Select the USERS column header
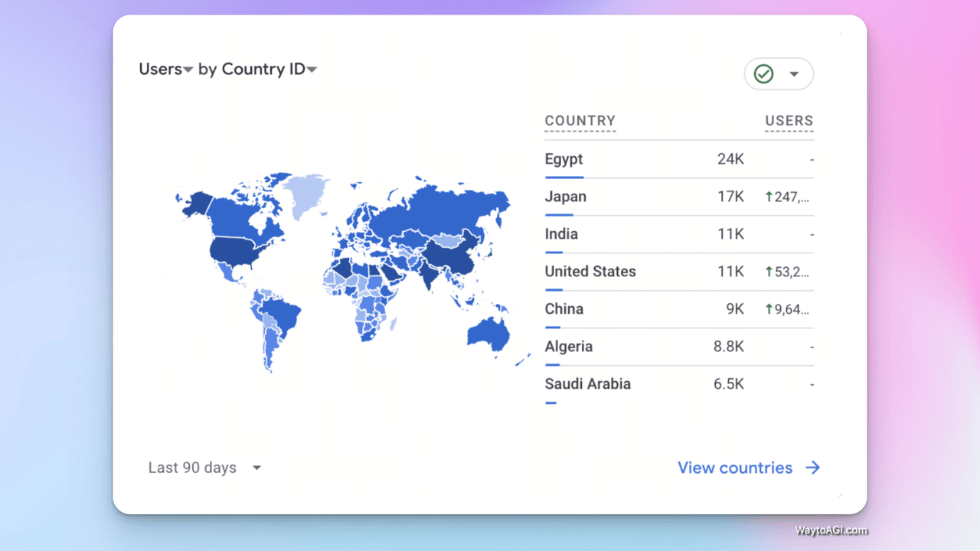Image resolution: width=980 pixels, height=551 pixels. coord(789,121)
